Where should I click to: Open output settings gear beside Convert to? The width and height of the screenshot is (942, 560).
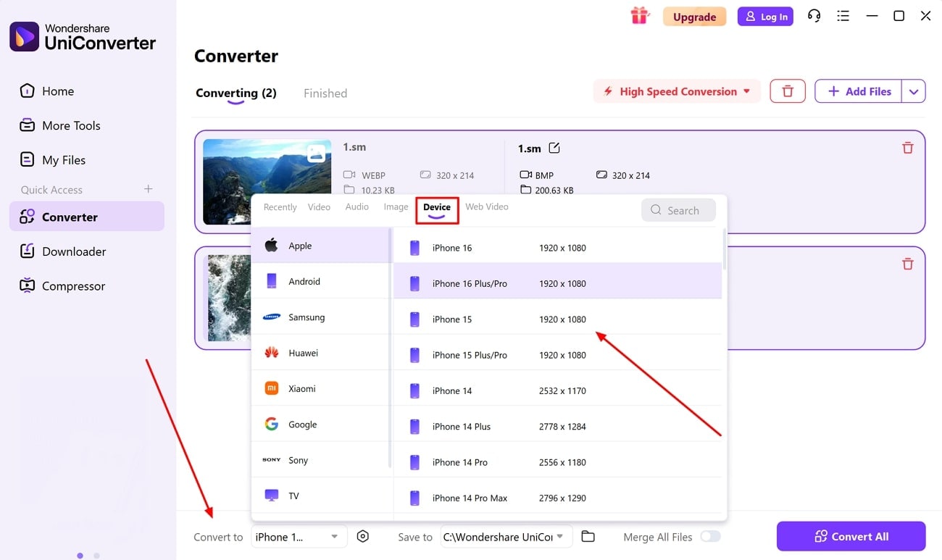point(363,537)
